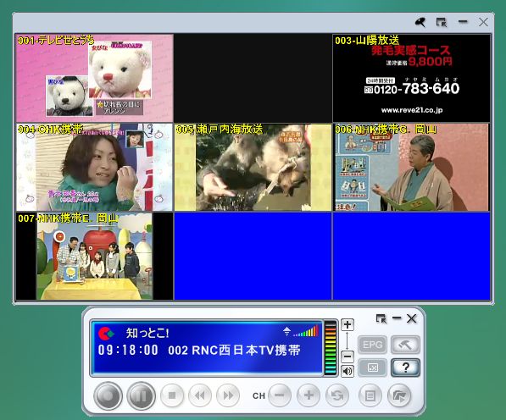Click the detach-window icon in preview title bar
Viewport: 506px width, 420px height.
[x=442, y=22]
